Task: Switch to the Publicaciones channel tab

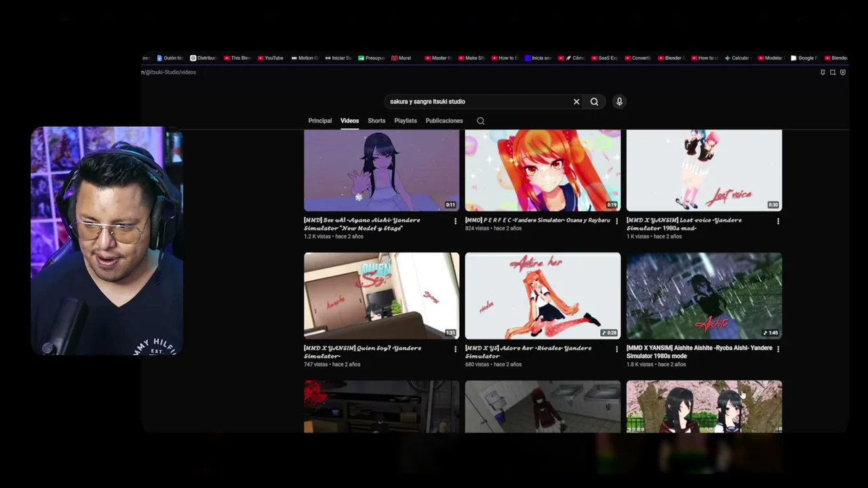Action: (444, 121)
